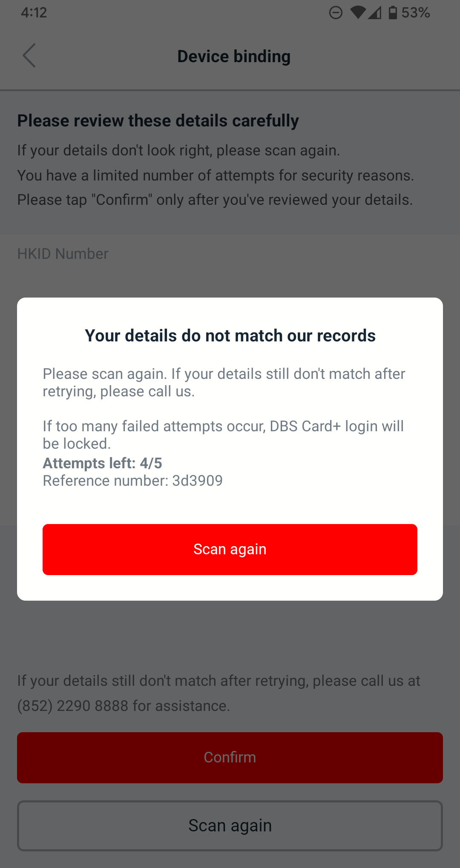
Task: Tap the Please scan again message in dialog
Action: [224, 382]
